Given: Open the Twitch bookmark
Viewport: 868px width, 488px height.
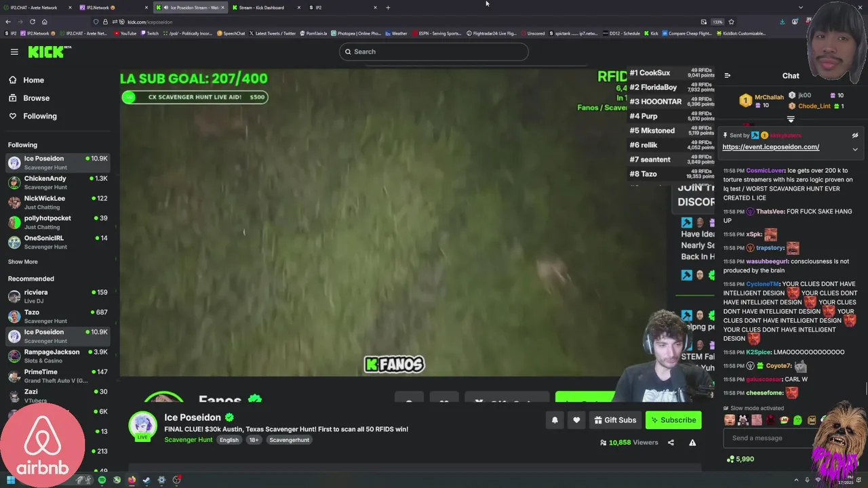Looking at the screenshot, I should (150, 33).
